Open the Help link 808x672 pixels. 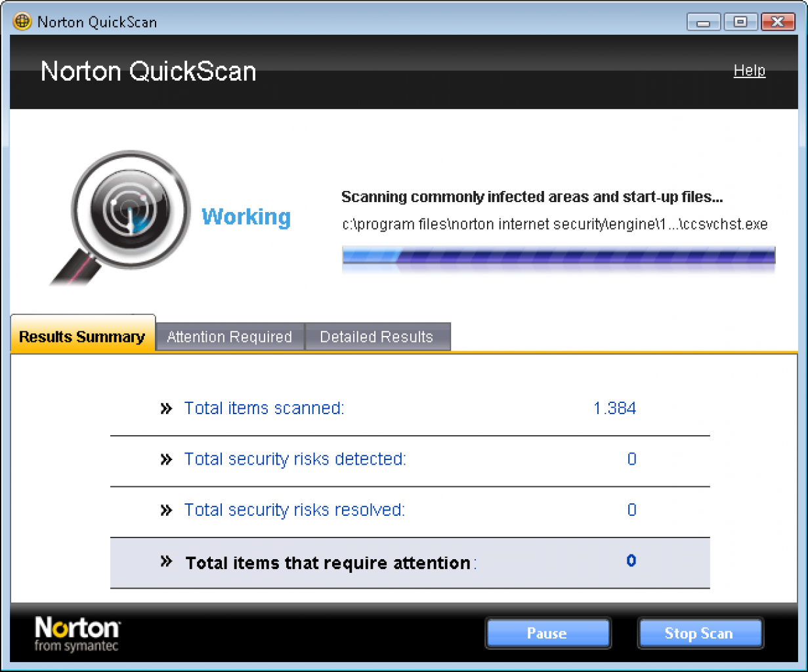coord(750,70)
